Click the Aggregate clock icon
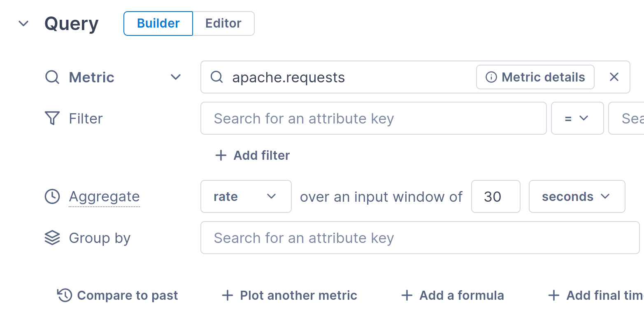 point(52,196)
